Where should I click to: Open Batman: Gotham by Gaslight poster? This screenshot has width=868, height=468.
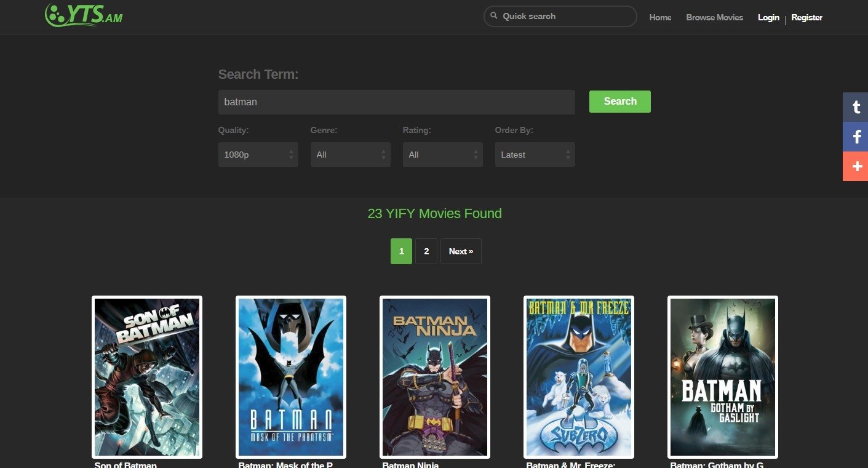tap(723, 377)
